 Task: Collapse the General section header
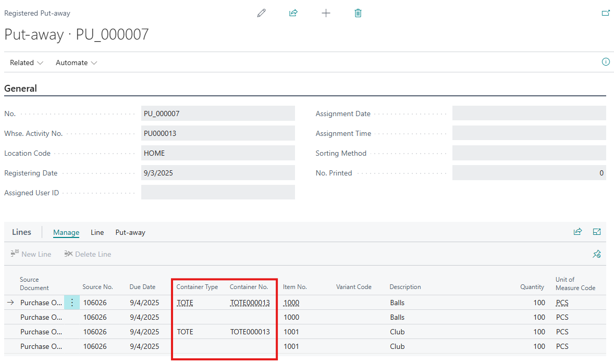pyautogui.click(x=21, y=89)
